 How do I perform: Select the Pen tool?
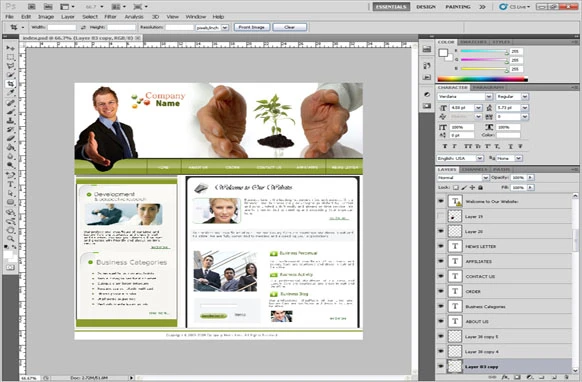click(x=10, y=175)
